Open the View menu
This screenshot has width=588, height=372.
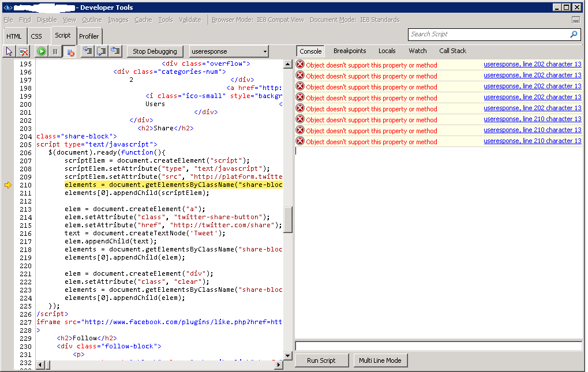(x=69, y=20)
